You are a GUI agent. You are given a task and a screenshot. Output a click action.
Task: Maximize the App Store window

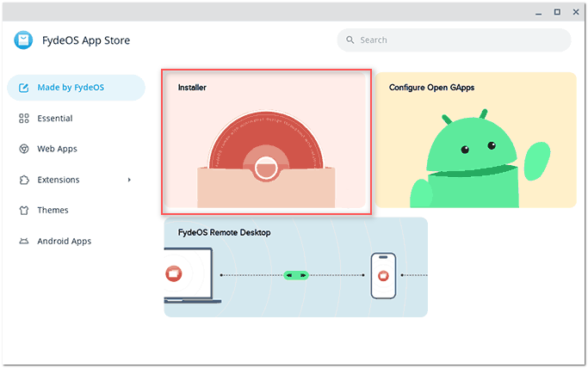(x=557, y=12)
